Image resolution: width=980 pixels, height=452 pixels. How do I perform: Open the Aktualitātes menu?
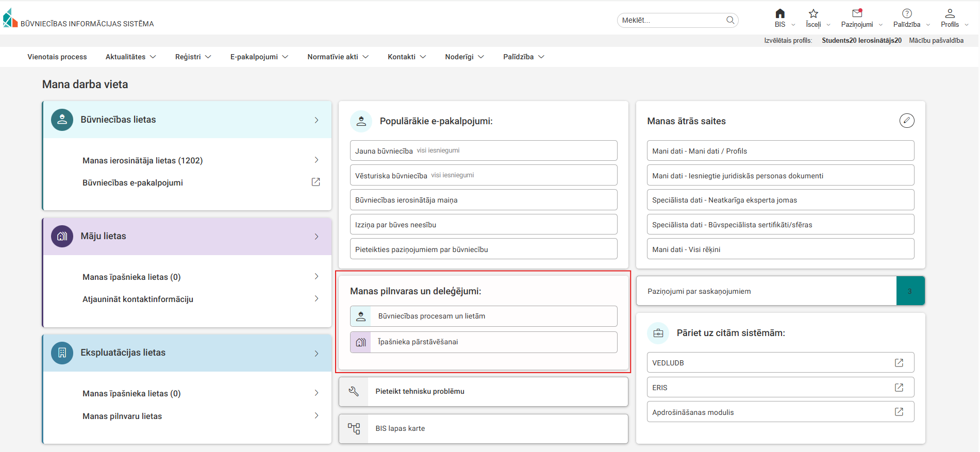[x=130, y=57]
